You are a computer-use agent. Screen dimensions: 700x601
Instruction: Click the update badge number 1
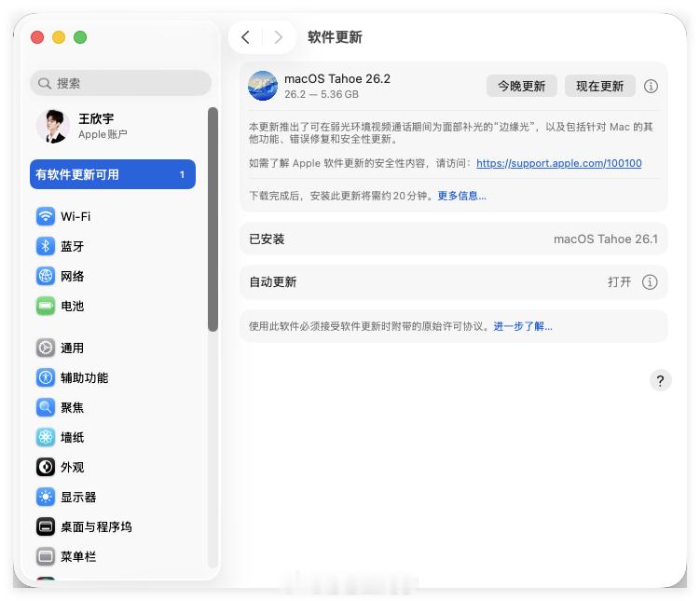point(182,174)
